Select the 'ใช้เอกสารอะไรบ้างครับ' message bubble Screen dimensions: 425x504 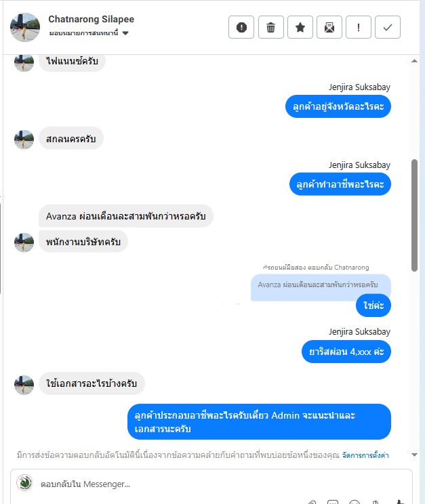pyautogui.click(x=92, y=383)
